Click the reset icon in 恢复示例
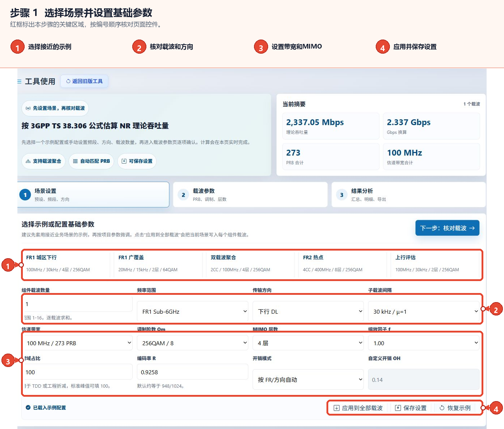Screen dimensions: 504x429 pyautogui.click(x=442, y=408)
